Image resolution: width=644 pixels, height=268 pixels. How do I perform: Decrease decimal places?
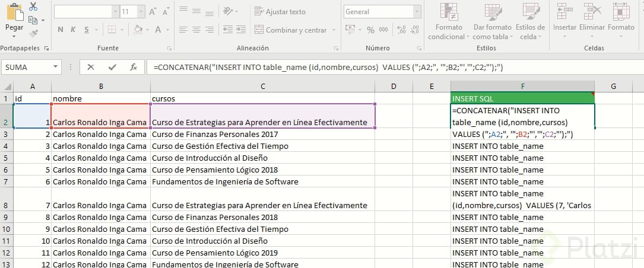tap(415, 30)
